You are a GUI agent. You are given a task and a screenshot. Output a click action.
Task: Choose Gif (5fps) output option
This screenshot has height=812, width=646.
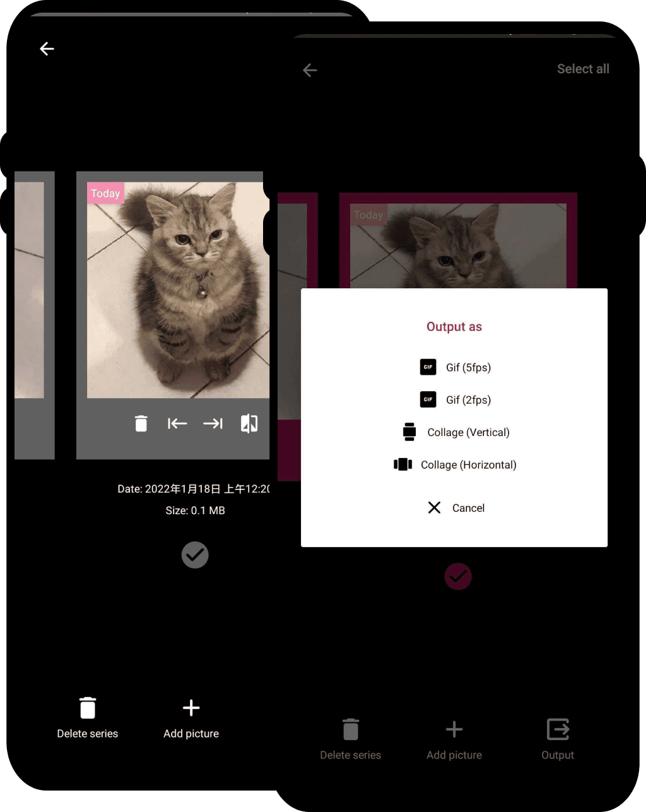pyautogui.click(x=455, y=367)
